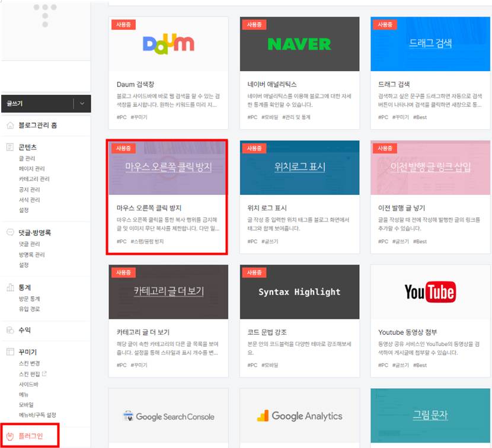Open 메뉴 settings under 꾸미기
This screenshot has width=492, height=448.
[24, 394]
